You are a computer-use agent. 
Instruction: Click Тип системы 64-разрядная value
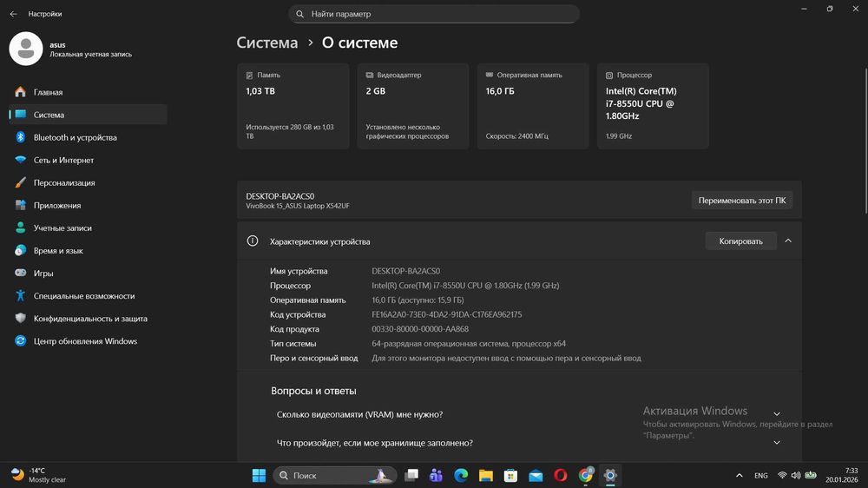pyautogui.click(x=469, y=344)
